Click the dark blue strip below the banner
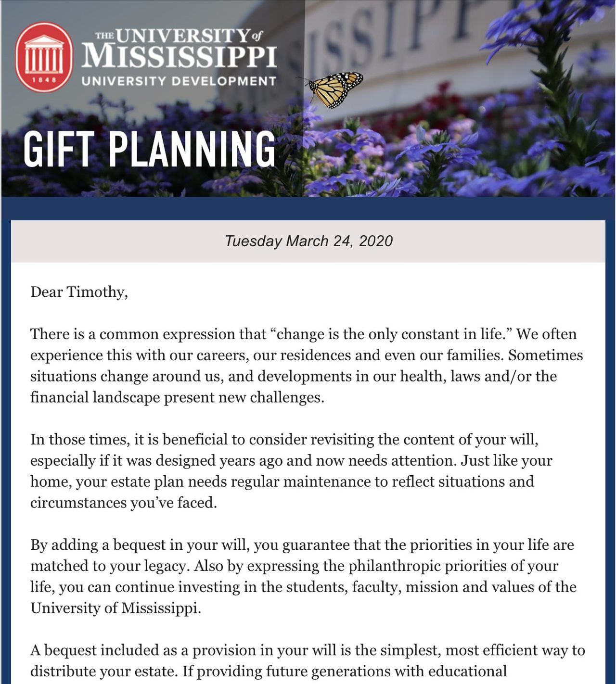 (x=308, y=208)
